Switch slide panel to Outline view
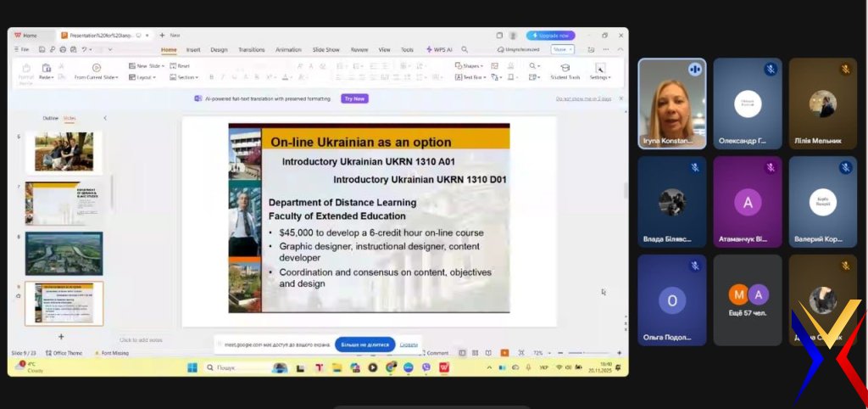This screenshot has height=409, width=868. (50, 118)
